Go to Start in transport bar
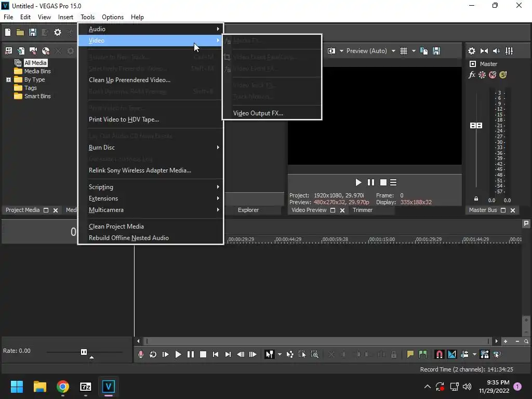 point(216,354)
